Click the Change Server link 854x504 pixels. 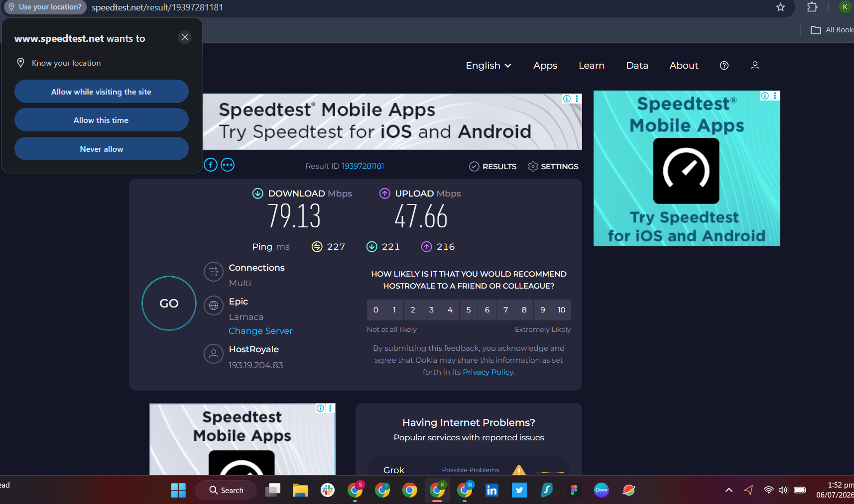coord(260,331)
